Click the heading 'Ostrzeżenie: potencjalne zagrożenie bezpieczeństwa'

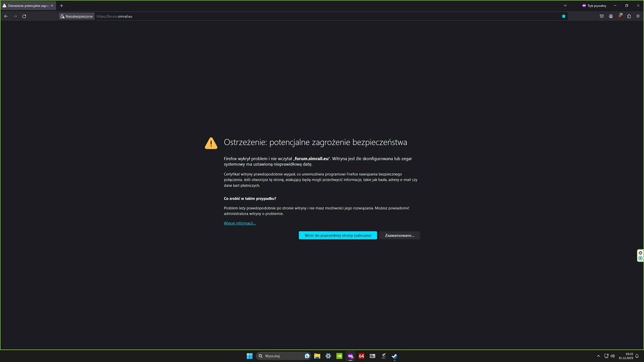(316, 142)
